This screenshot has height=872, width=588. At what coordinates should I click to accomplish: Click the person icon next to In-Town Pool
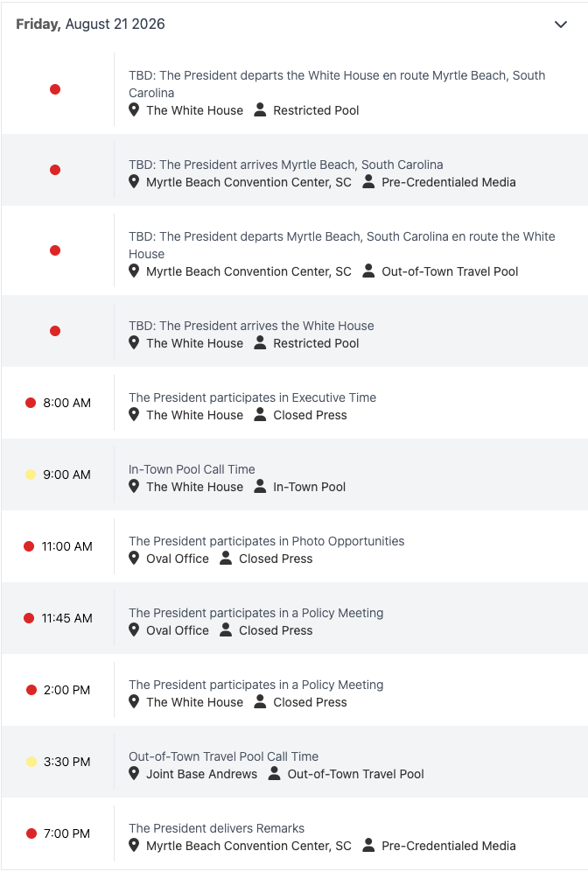(260, 487)
